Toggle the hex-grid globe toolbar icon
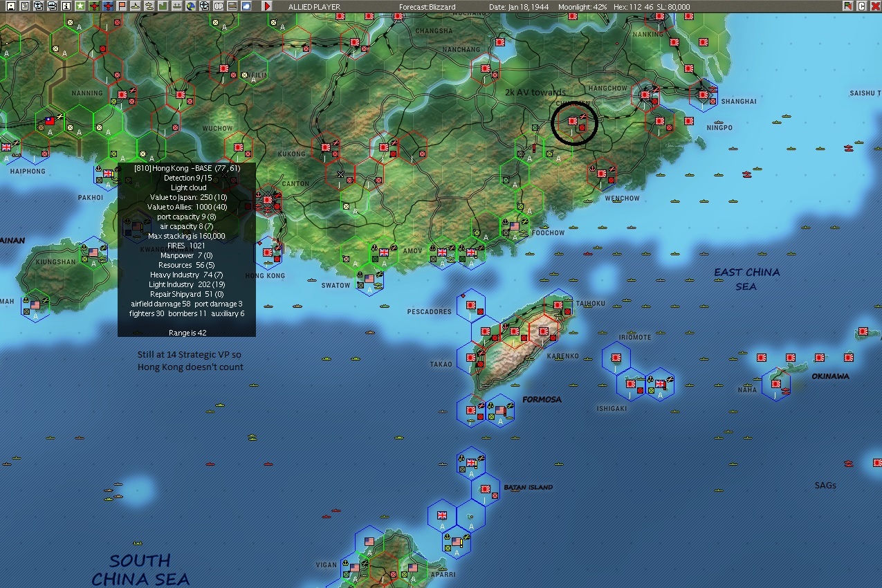 point(205,6)
